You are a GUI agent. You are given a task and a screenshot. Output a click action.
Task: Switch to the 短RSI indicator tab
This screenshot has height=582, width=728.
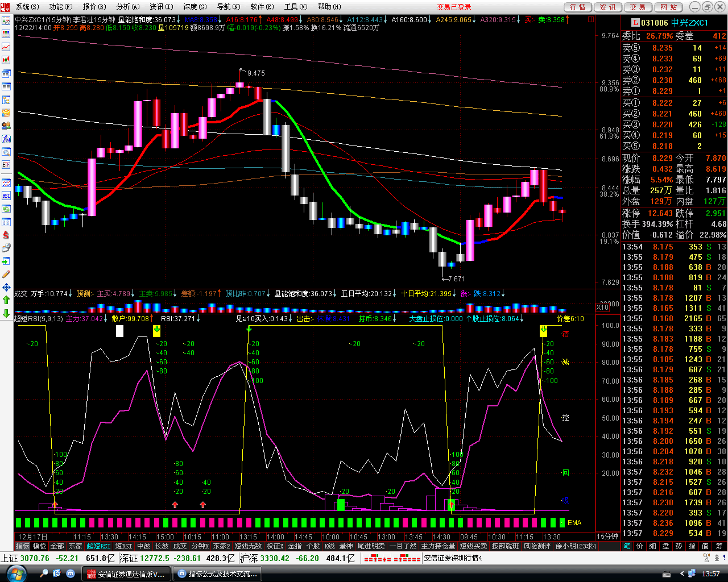(123, 546)
